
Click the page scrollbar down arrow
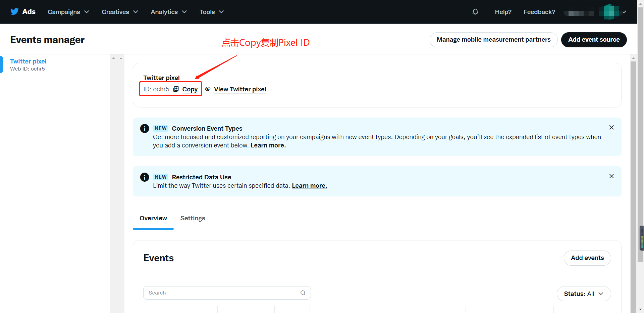640,309
